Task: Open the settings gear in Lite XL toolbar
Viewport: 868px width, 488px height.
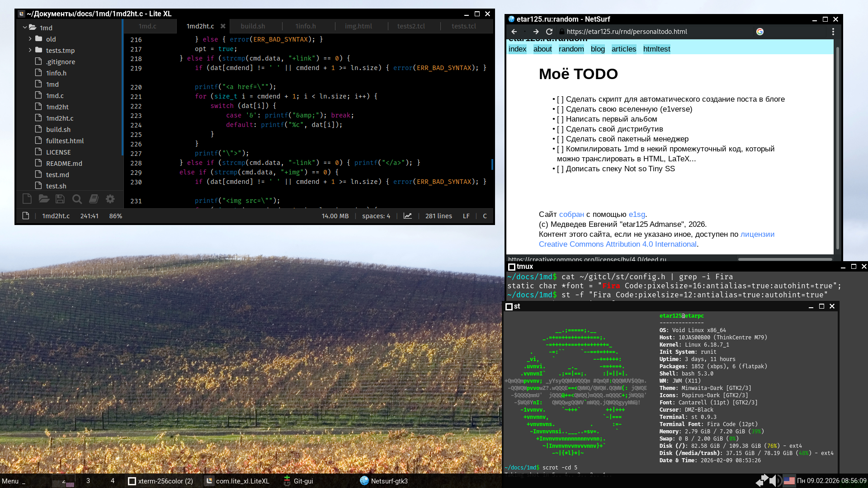Action: coord(110,199)
